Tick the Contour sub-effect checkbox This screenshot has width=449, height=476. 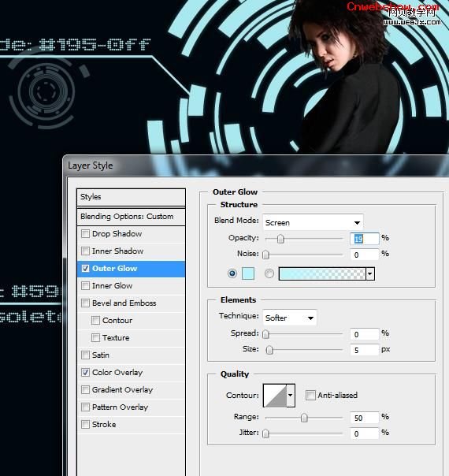pos(95,320)
